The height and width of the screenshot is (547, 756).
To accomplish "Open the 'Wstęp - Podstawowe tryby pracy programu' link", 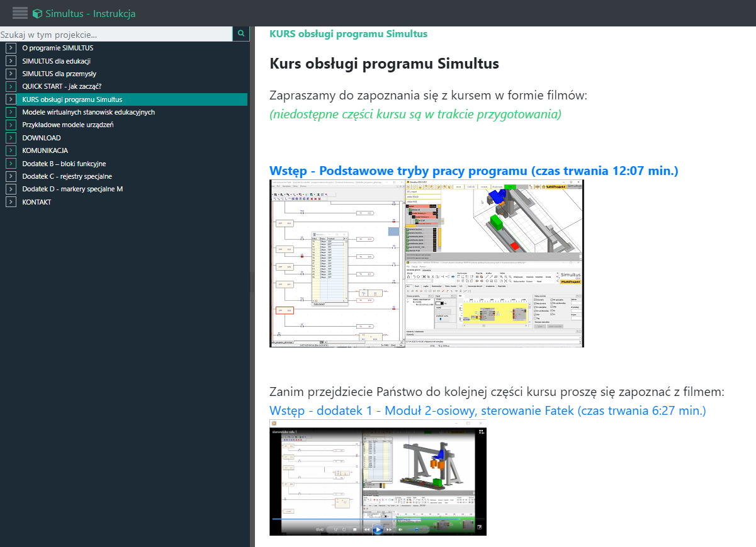I will [x=474, y=171].
